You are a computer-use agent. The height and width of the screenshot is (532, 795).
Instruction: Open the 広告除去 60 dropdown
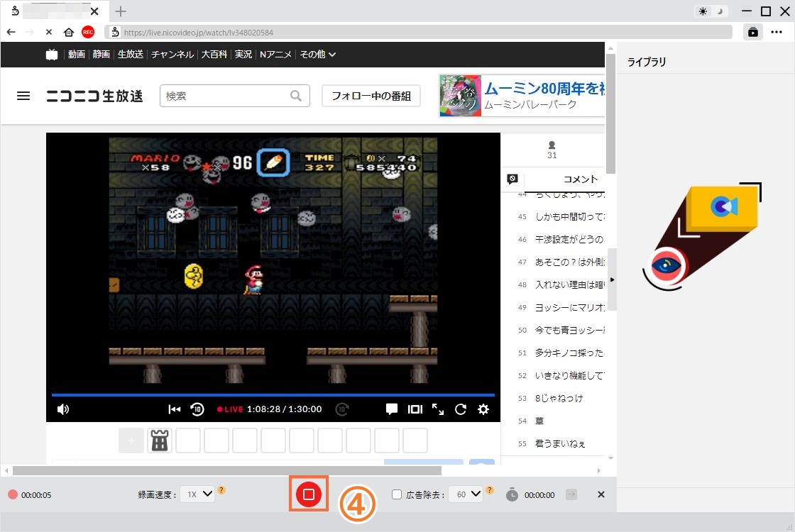click(x=466, y=494)
